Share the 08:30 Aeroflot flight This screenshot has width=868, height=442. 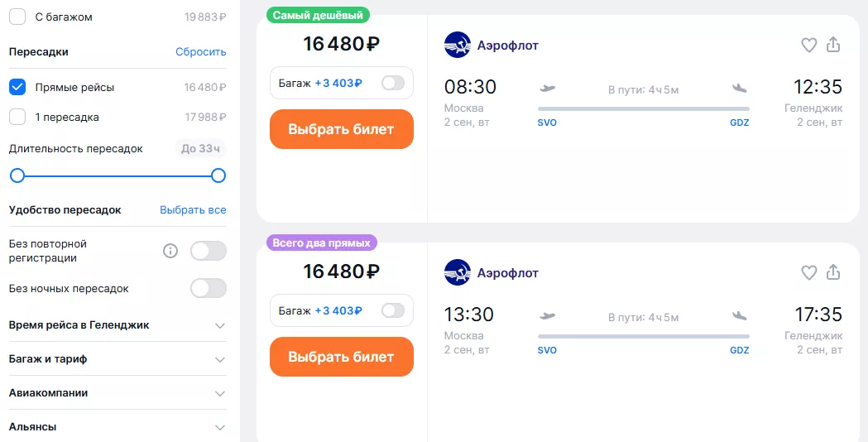tap(833, 45)
